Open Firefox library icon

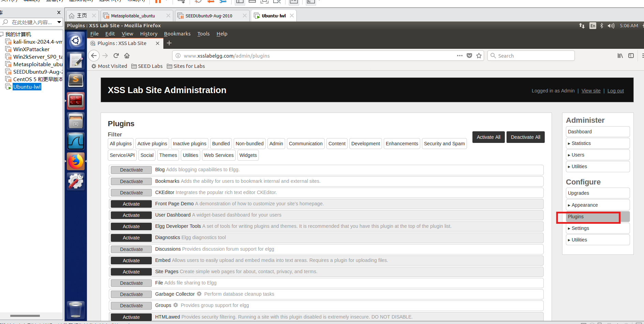[x=620, y=56]
